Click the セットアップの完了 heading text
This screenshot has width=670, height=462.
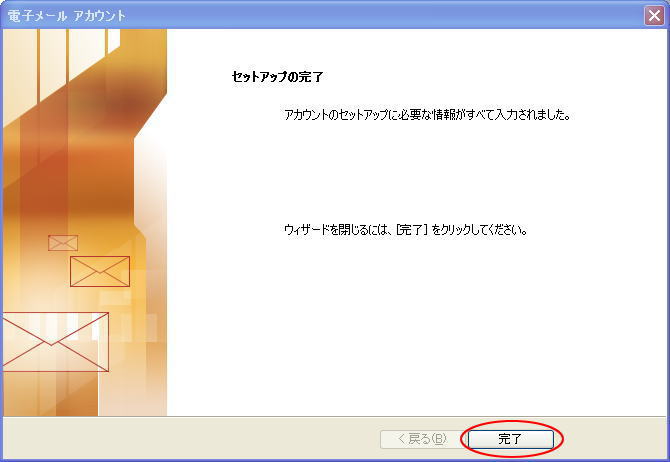(x=277, y=77)
